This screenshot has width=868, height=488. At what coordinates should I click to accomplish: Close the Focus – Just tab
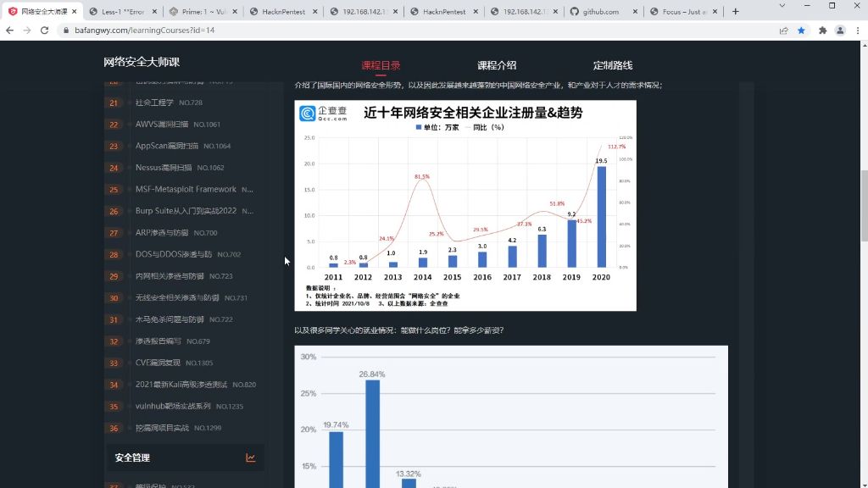[x=715, y=11]
